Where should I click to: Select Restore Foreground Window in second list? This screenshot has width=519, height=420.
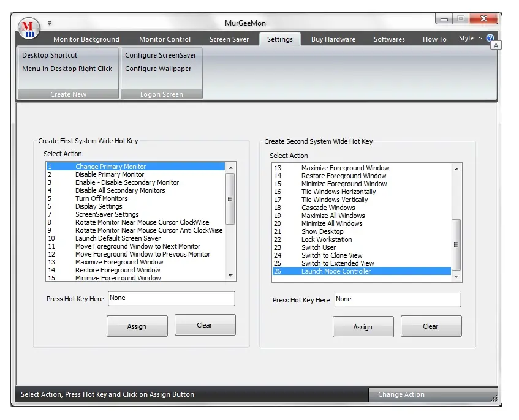[362, 176]
